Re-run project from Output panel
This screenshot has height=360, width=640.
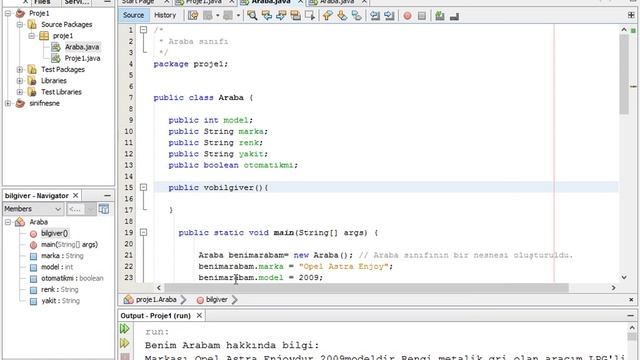pyautogui.click(x=125, y=329)
